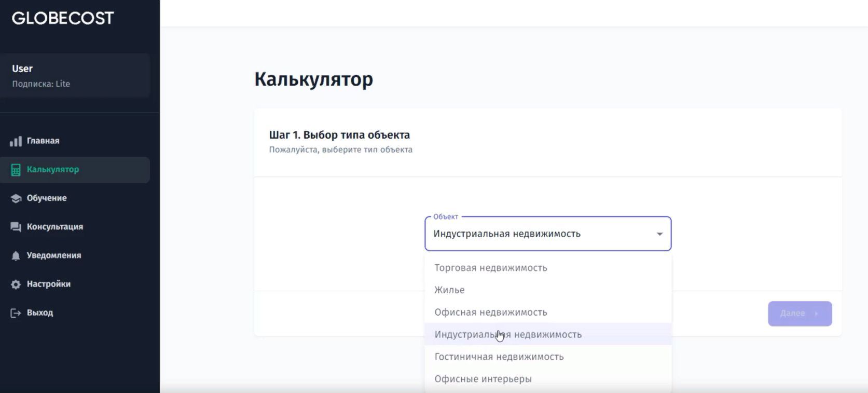Open the User profile card

coord(75,75)
